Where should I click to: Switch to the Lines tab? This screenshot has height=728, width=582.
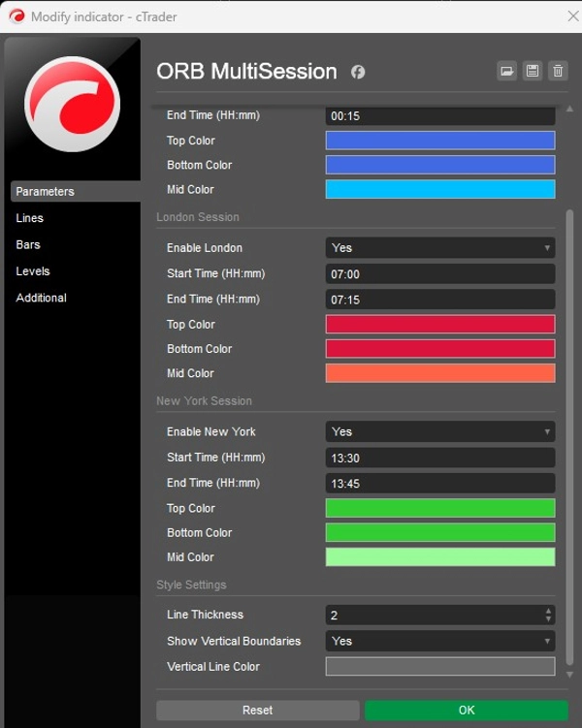[30, 218]
